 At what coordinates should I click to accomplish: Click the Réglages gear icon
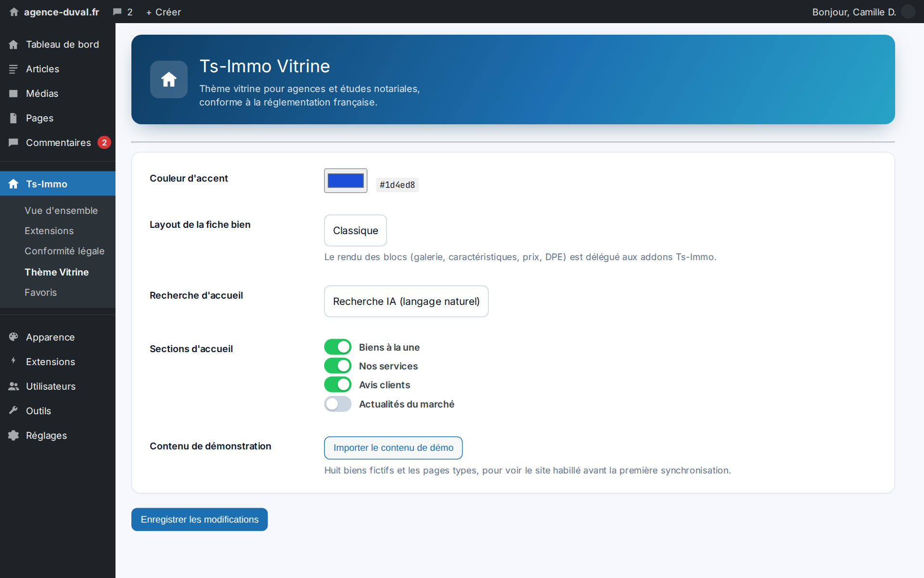click(13, 435)
